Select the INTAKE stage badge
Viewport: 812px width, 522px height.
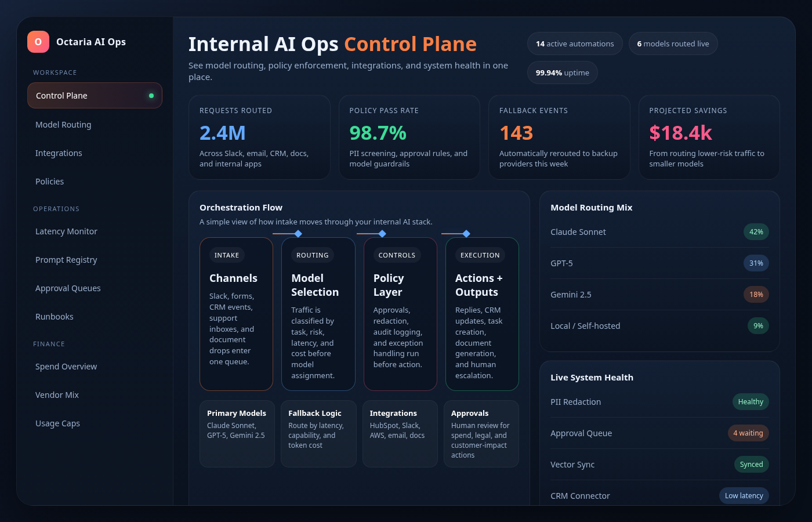click(227, 255)
